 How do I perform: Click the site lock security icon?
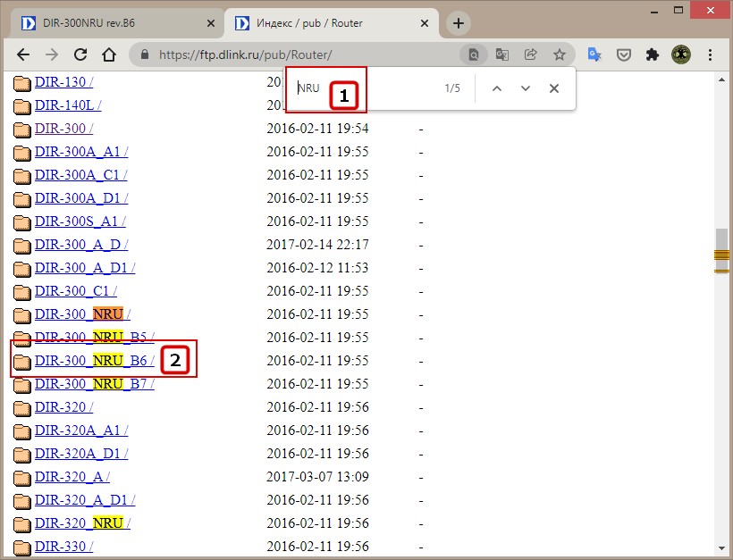145,54
